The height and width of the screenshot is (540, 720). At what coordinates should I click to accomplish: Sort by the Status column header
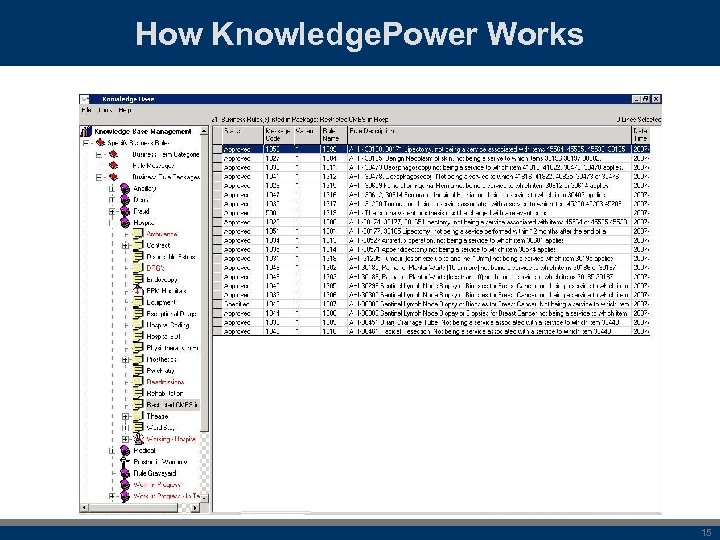pos(243,135)
